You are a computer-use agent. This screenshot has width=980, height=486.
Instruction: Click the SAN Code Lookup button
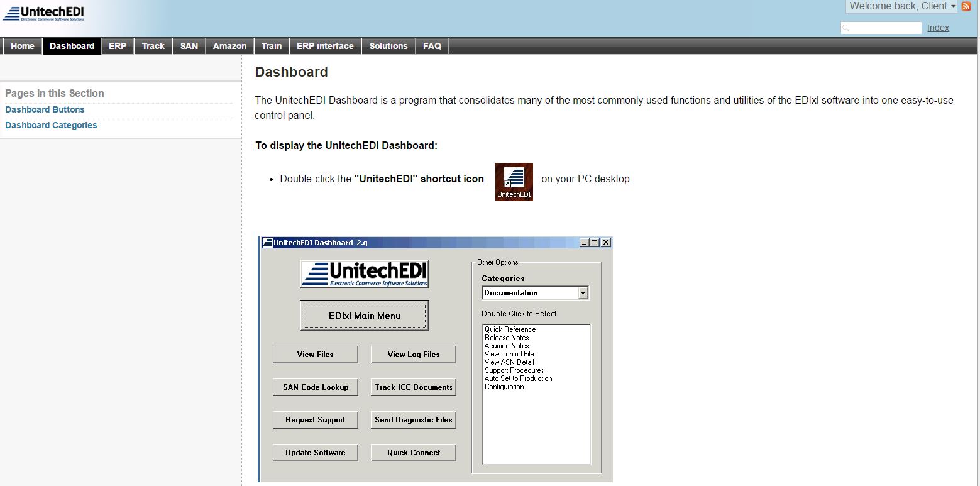tap(316, 387)
